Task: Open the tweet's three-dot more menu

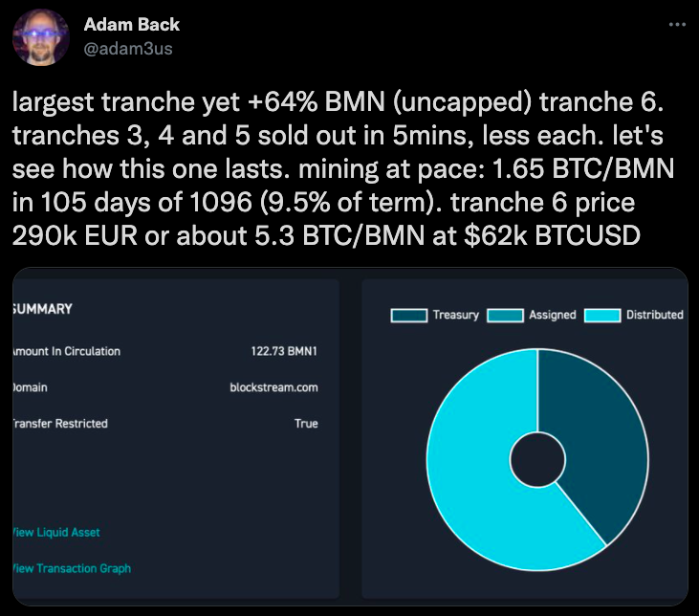Action: pos(677,26)
